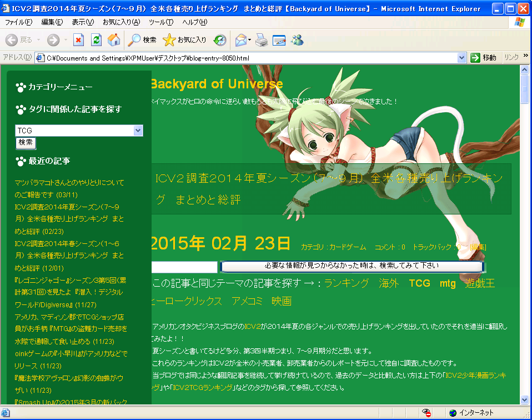The height and width of the screenshot is (420, 532).
Task: Expand the Back button history dropdown arrow
Action: click(38, 40)
